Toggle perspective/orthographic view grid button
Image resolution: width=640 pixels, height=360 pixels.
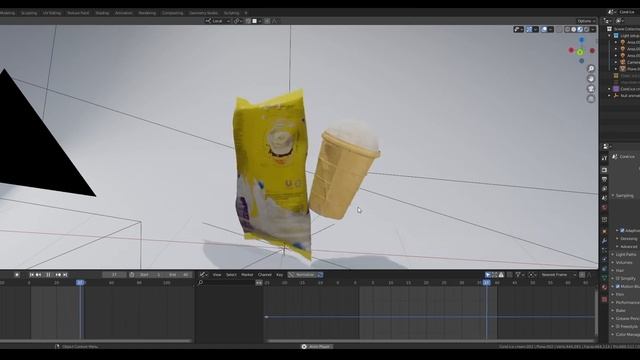[x=591, y=99]
